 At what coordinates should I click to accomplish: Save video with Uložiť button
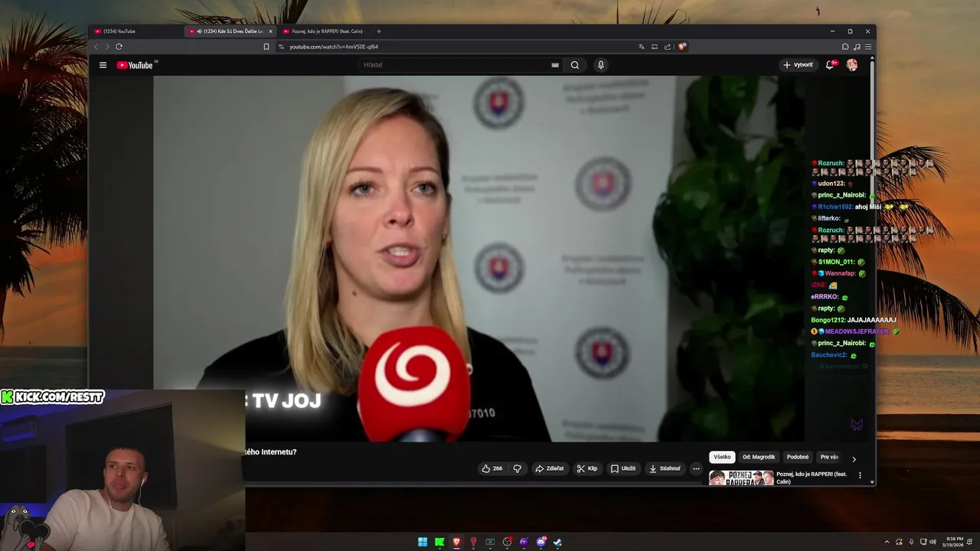[623, 468]
